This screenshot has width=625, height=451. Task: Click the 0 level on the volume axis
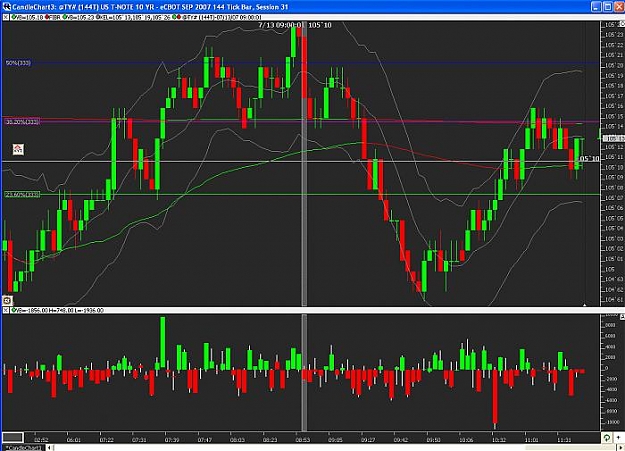coord(607,368)
